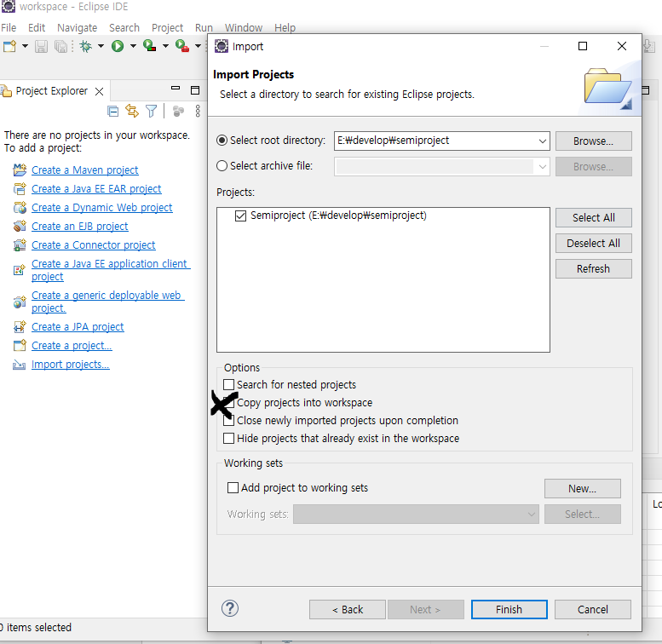The height and width of the screenshot is (644, 662).
Task: Click the JPA project icon
Action: coord(20,326)
